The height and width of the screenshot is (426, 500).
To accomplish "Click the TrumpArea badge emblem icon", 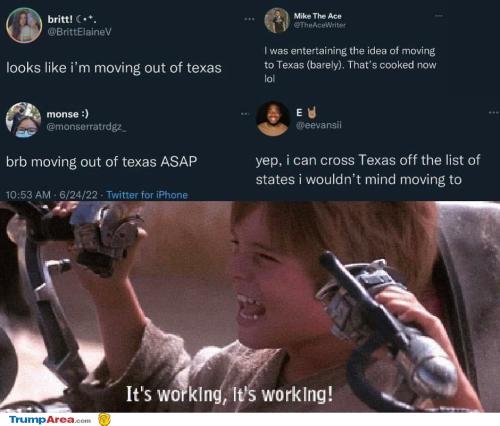I will (104, 419).
